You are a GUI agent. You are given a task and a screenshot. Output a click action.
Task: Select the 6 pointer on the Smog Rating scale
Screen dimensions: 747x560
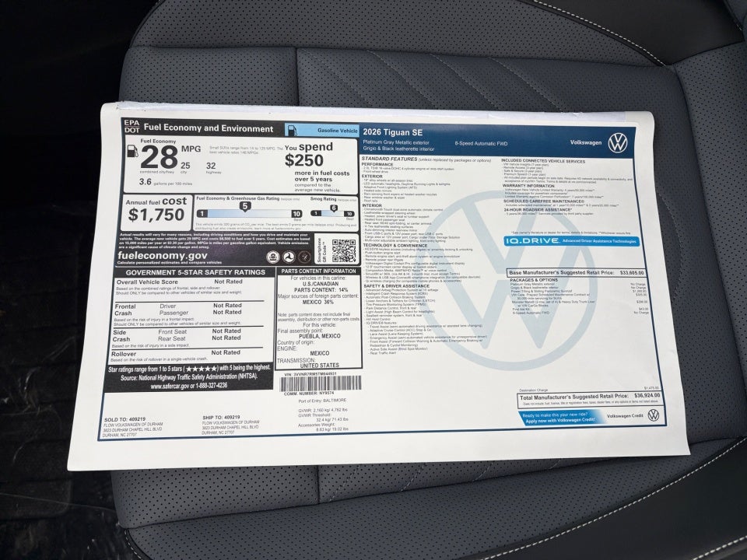coord(333,207)
